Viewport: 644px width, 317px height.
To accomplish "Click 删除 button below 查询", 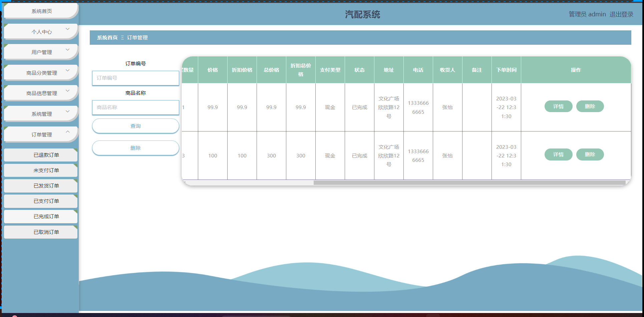I will click(135, 148).
